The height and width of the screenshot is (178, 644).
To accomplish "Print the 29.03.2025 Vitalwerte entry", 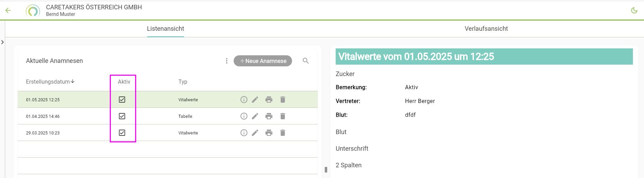I will 269,133.
